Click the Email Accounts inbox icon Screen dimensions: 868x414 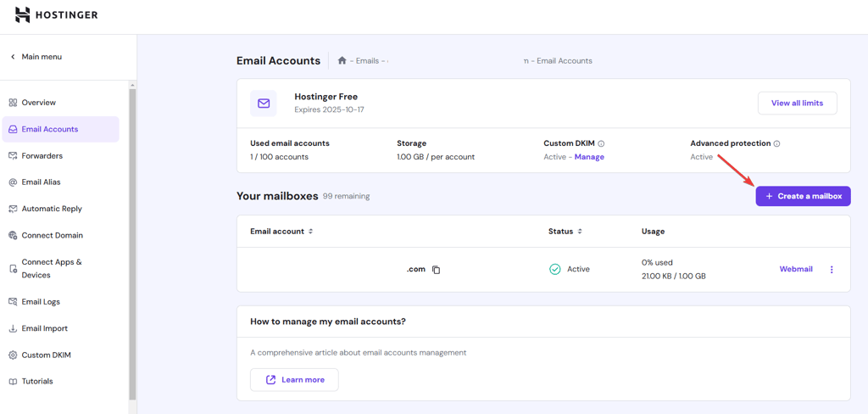(13, 129)
